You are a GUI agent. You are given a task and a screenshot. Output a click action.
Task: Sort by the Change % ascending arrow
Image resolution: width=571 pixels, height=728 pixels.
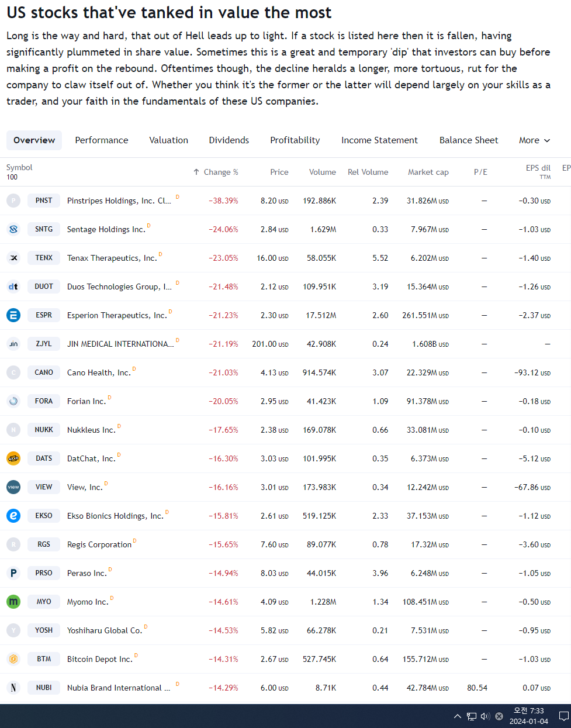(x=196, y=172)
